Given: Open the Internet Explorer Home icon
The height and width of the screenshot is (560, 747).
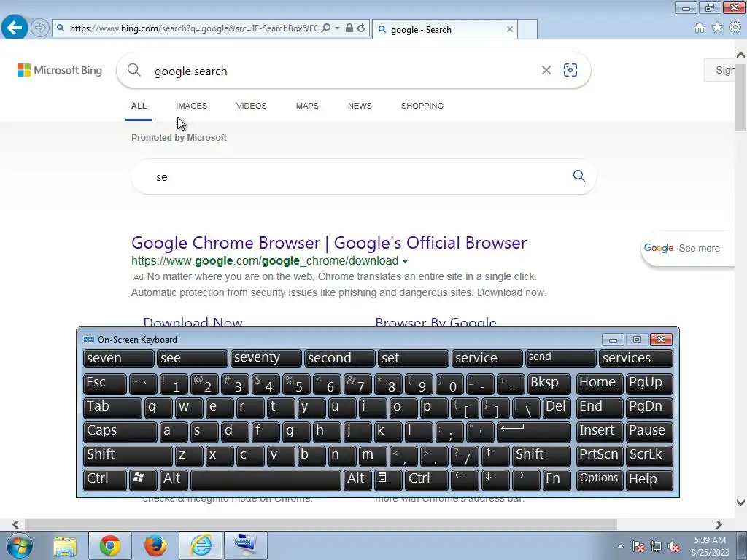Looking at the screenshot, I should tap(700, 28).
